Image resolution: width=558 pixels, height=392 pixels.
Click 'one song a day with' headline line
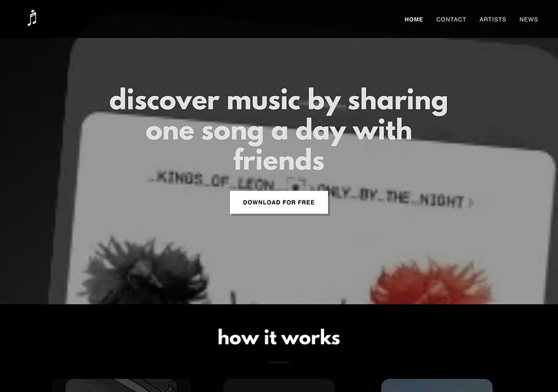point(278,131)
